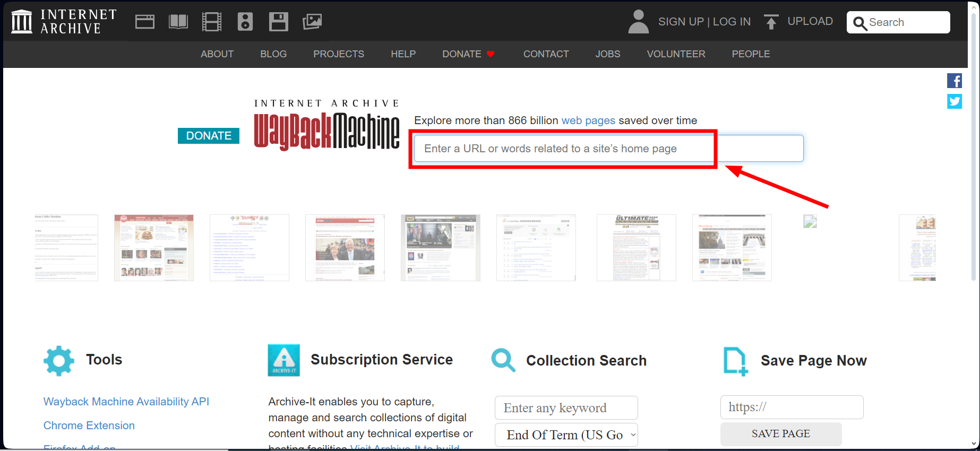Click the Tools section heading
The image size is (980, 451).
tap(104, 360)
